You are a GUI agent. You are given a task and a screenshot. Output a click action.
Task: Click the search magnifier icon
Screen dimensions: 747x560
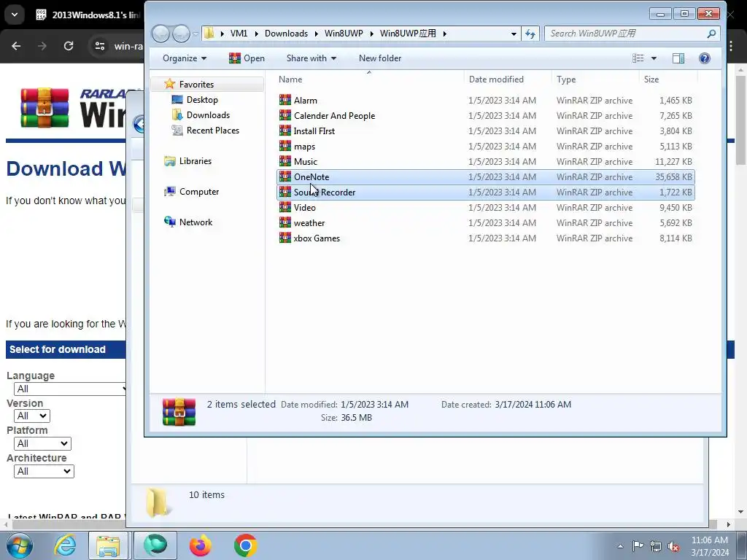tap(711, 34)
